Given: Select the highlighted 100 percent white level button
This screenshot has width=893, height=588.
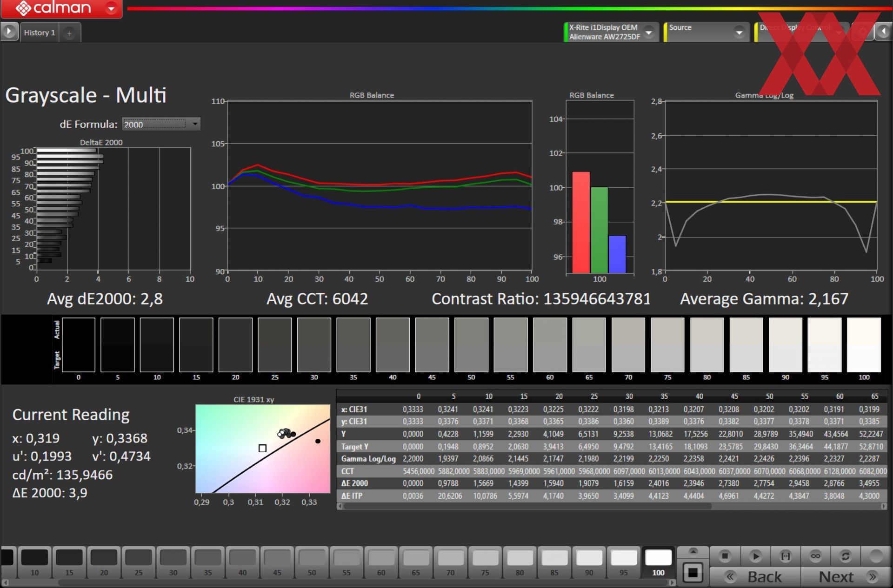Looking at the screenshot, I should tap(659, 562).
